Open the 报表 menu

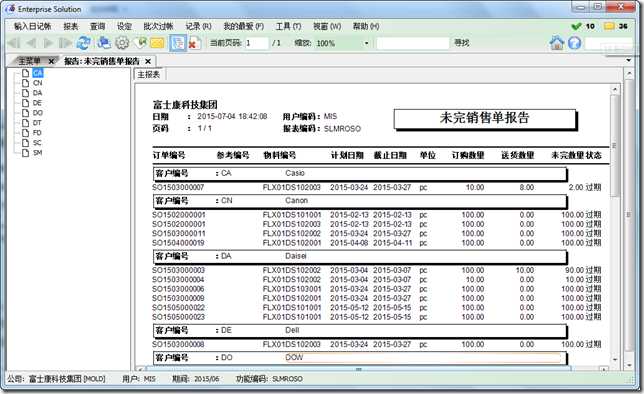71,26
